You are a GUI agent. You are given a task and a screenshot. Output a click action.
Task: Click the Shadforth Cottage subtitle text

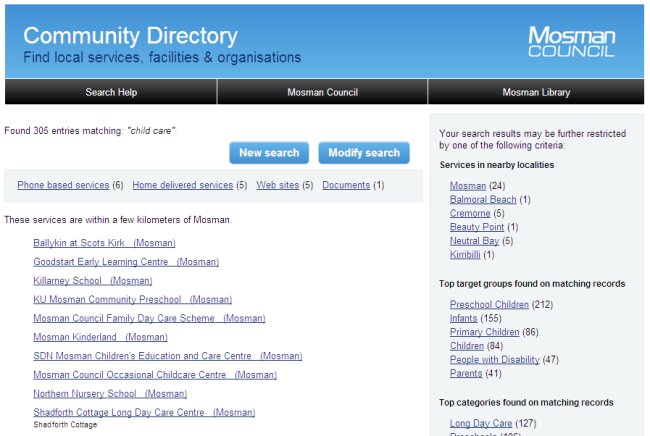pyautogui.click(x=65, y=425)
